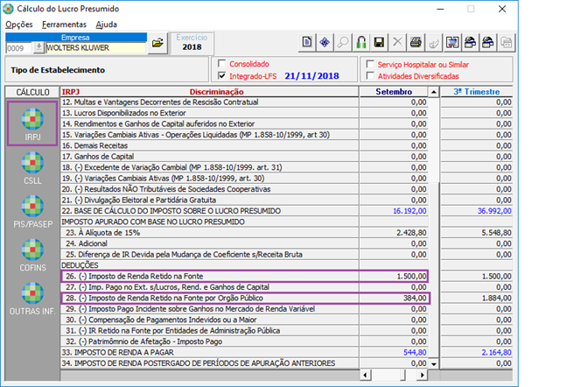
Task: Click Setembro value 16.192,00
Action: [409, 211]
